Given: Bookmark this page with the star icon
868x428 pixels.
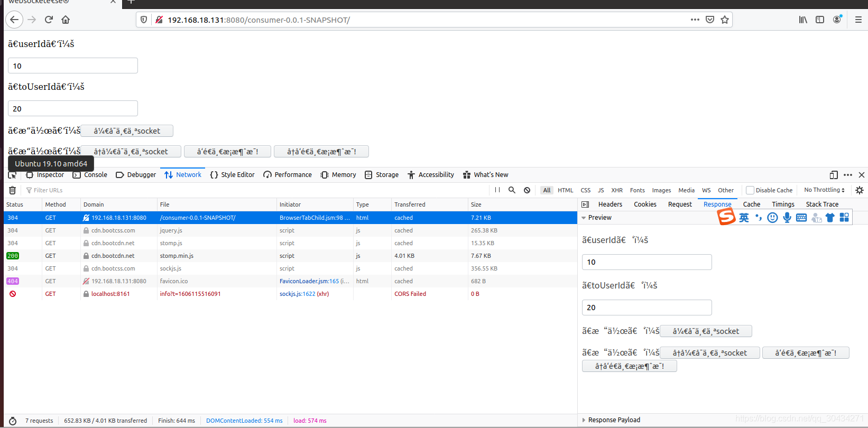Looking at the screenshot, I should point(725,20).
